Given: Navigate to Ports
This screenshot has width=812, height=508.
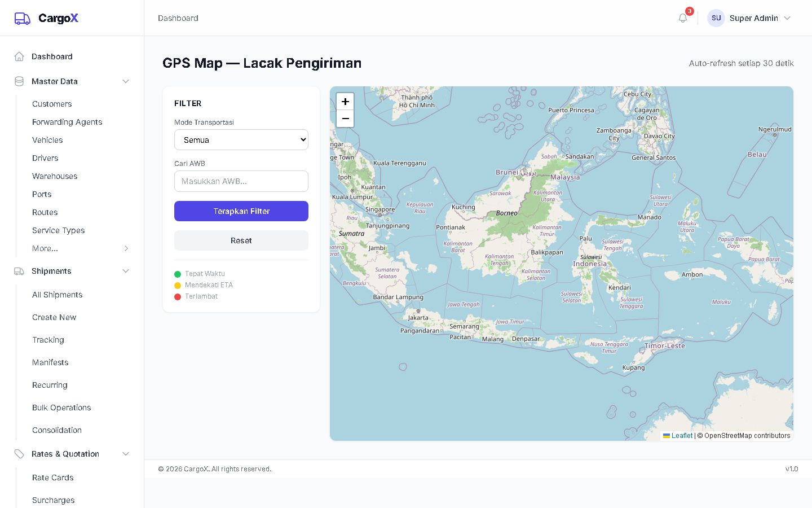Looking at the screenshot, I should point(42,194).
